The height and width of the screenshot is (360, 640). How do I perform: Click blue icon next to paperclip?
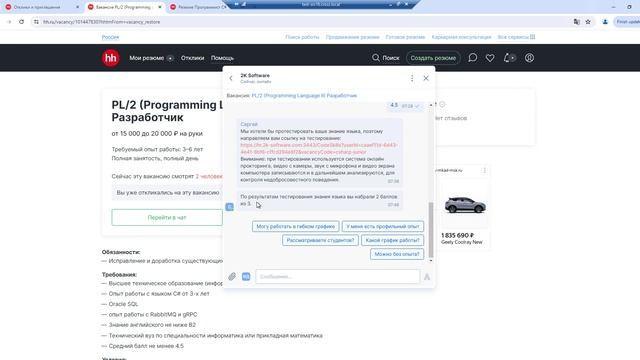[246, 277]
